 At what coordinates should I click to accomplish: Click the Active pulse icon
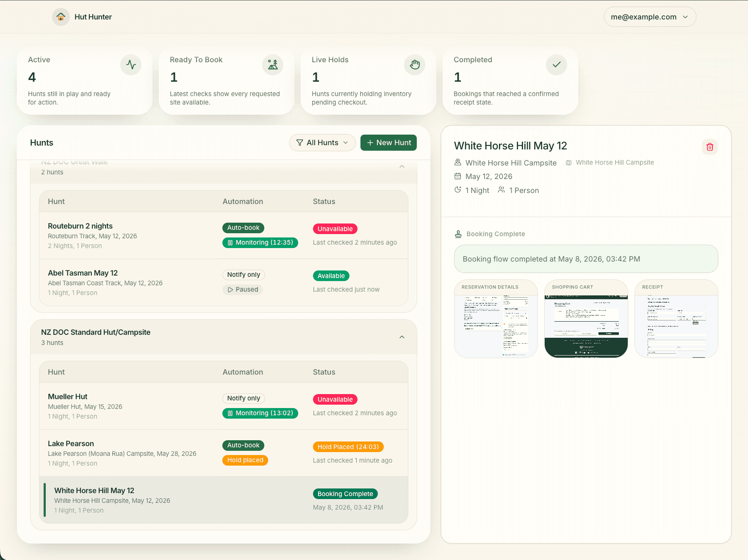131,65
